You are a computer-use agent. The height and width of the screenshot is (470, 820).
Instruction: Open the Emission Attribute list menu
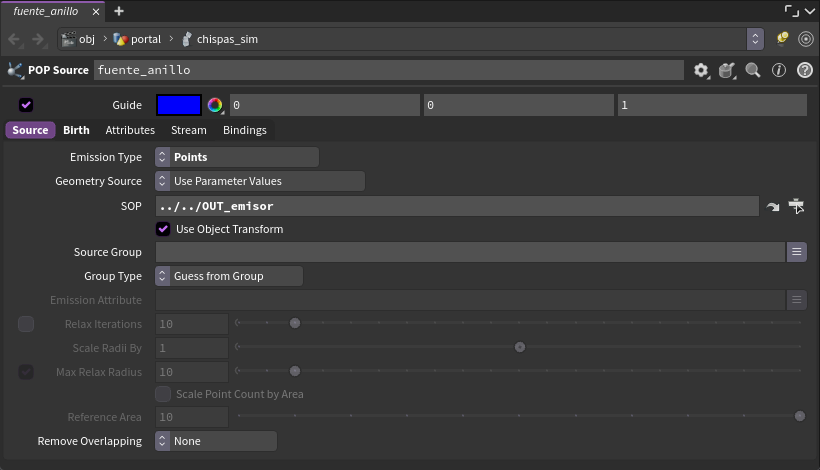coord(796,300)
